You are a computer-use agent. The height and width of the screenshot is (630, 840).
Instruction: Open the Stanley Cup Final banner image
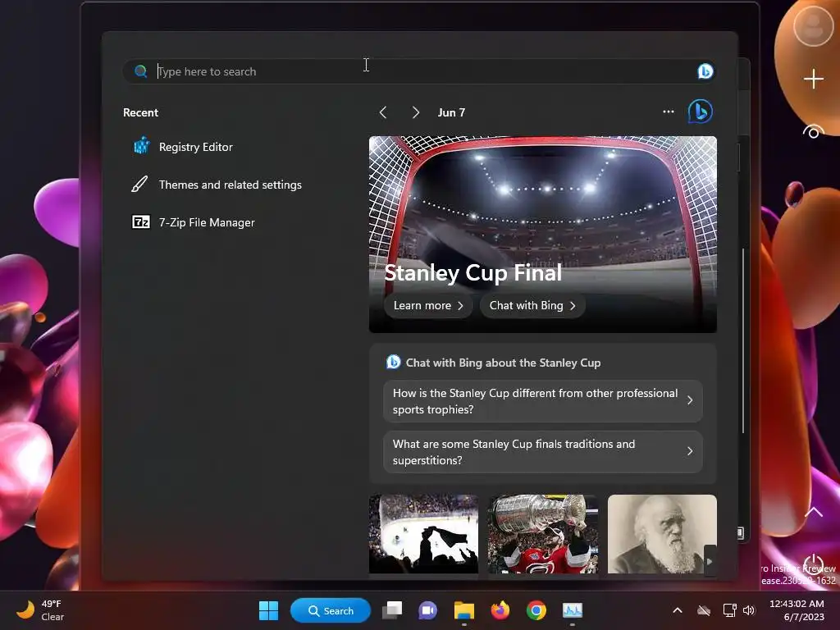tap(543, 234)
